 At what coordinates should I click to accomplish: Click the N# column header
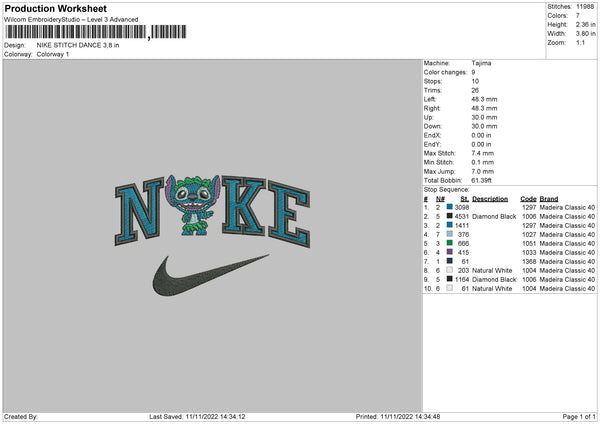(x=440, y=199)
